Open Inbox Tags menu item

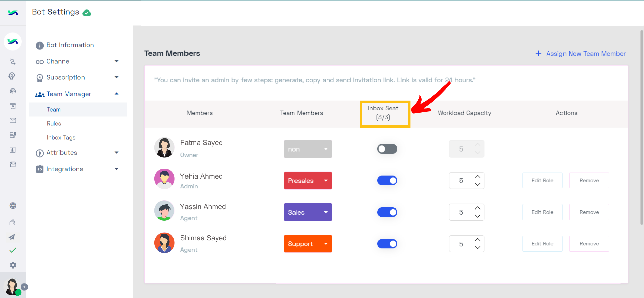pyautogui.click(x=61, y=137)
